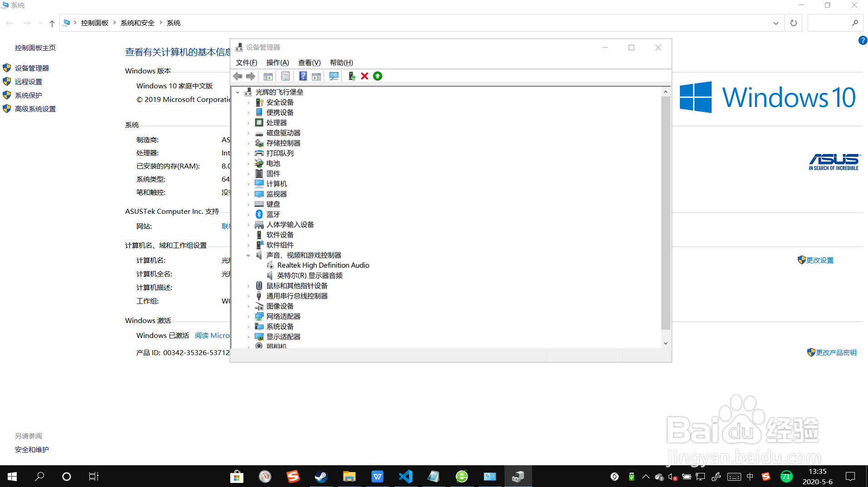Open File Explorer from the taskbar
Screen dimensions: 868x487
tap(349, 477)
